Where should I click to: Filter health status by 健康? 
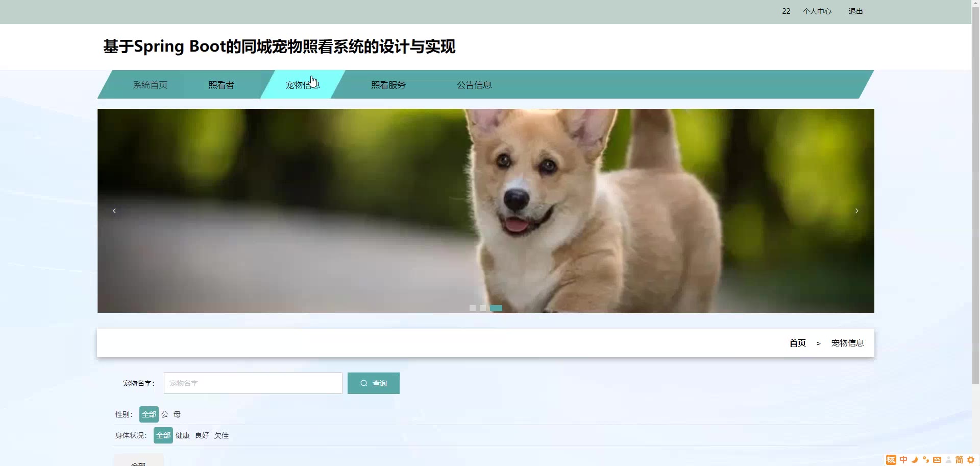coord(183,435)
